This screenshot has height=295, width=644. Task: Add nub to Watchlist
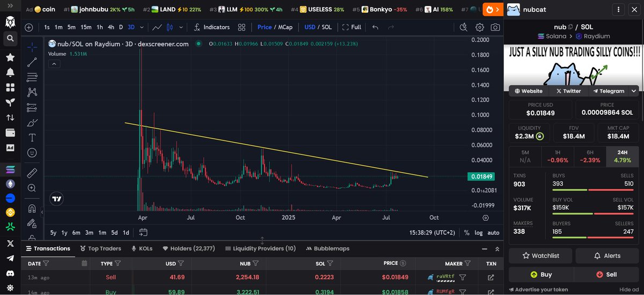[x=541, y=256]
